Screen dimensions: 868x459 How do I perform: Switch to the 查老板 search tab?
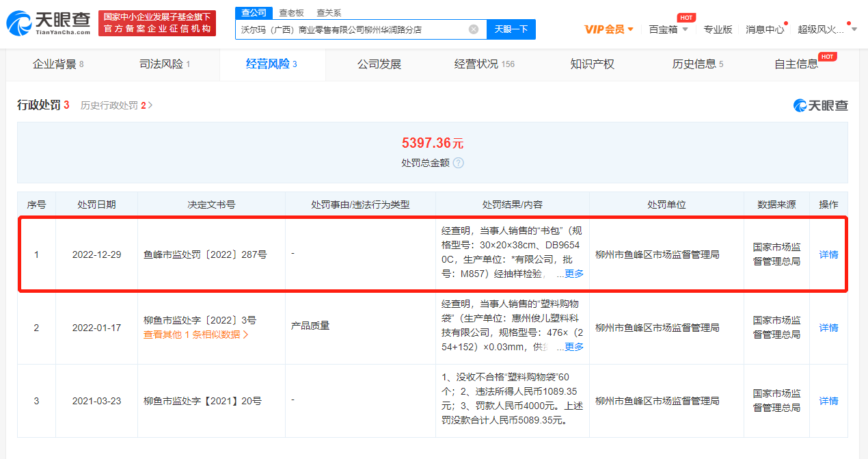point(291,13)
